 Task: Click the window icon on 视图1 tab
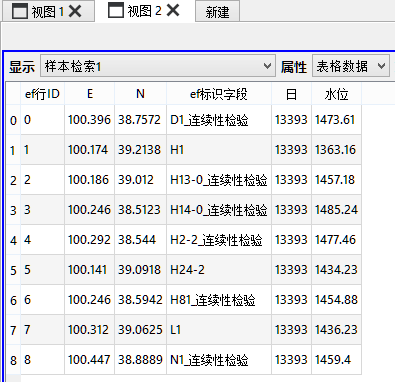coord(20,11)
